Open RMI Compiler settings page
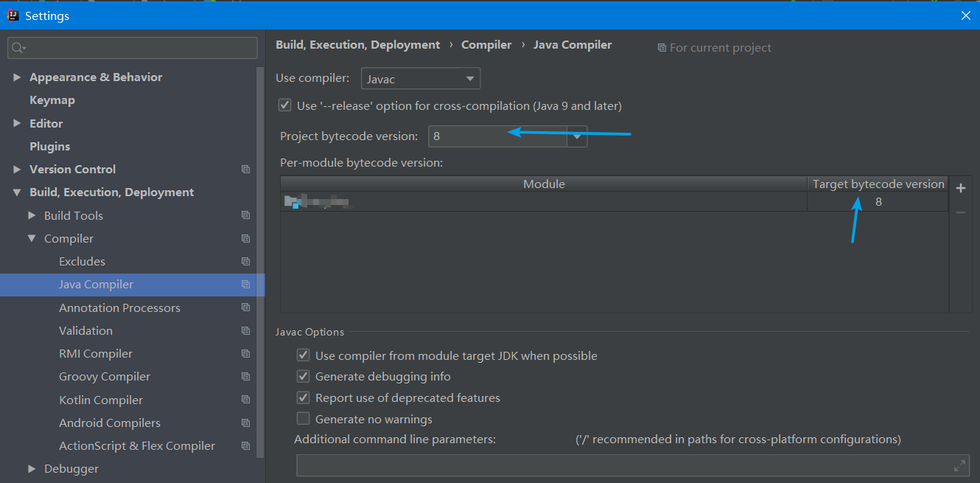Screen dimensions: 980x483 (x=96, y=354)
